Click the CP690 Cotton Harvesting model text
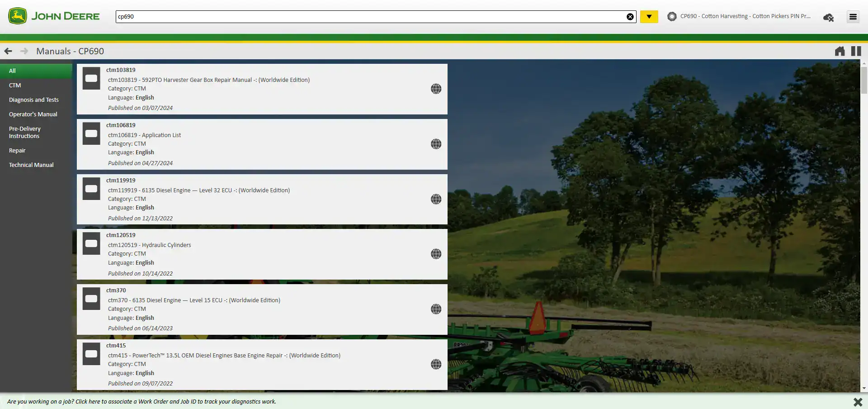This screenshot has height=409, width=868. (745, 16)
